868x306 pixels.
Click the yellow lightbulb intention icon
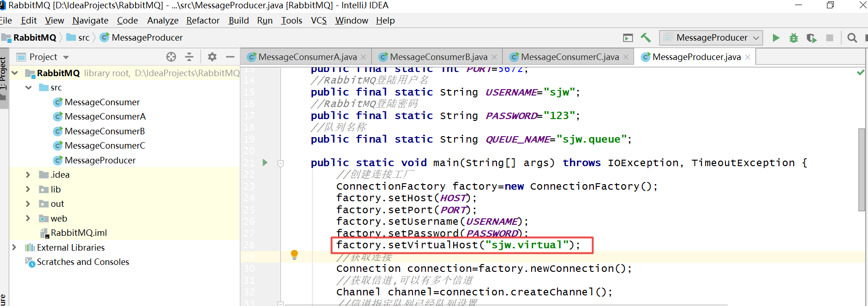(x=294, y=254)
